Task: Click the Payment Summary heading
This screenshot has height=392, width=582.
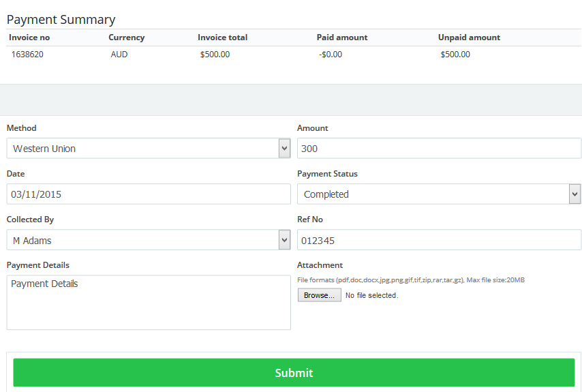Action: click(x=61, y=20)
